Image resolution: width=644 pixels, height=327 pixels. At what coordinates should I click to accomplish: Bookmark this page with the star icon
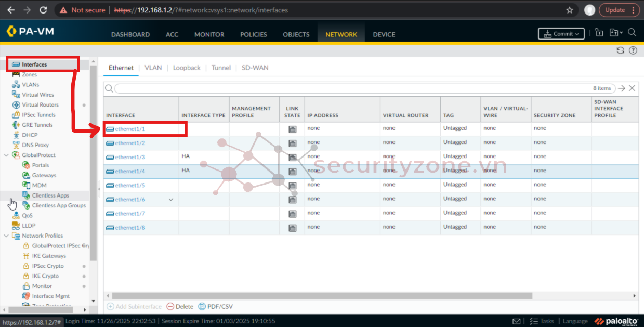(x=570, y=10)
